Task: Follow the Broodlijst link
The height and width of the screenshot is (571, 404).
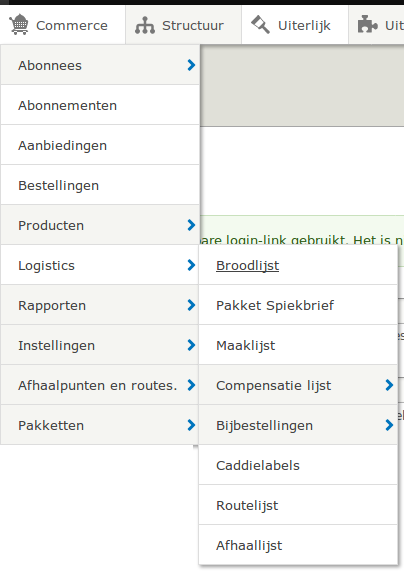Action: 247,265
